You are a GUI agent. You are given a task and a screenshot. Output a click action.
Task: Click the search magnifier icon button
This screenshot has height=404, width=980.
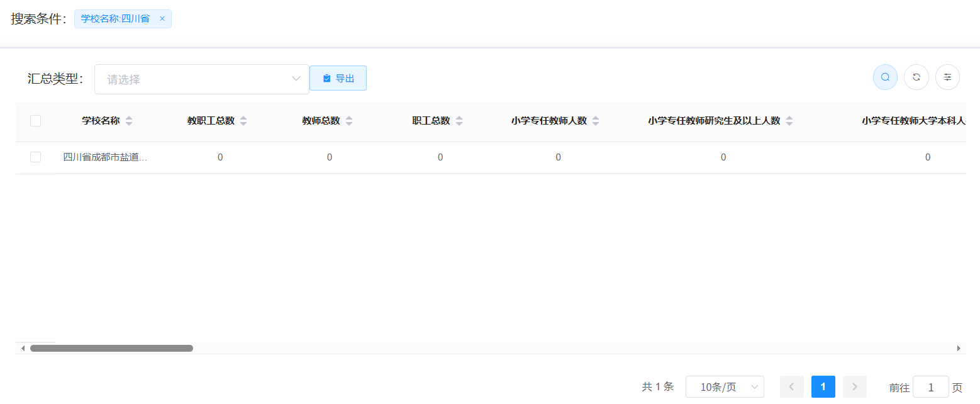(885, 77)
